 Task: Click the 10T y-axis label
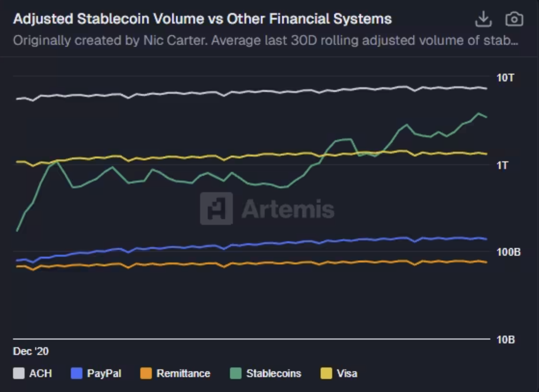pyautogui.click(x=505, y=78)
